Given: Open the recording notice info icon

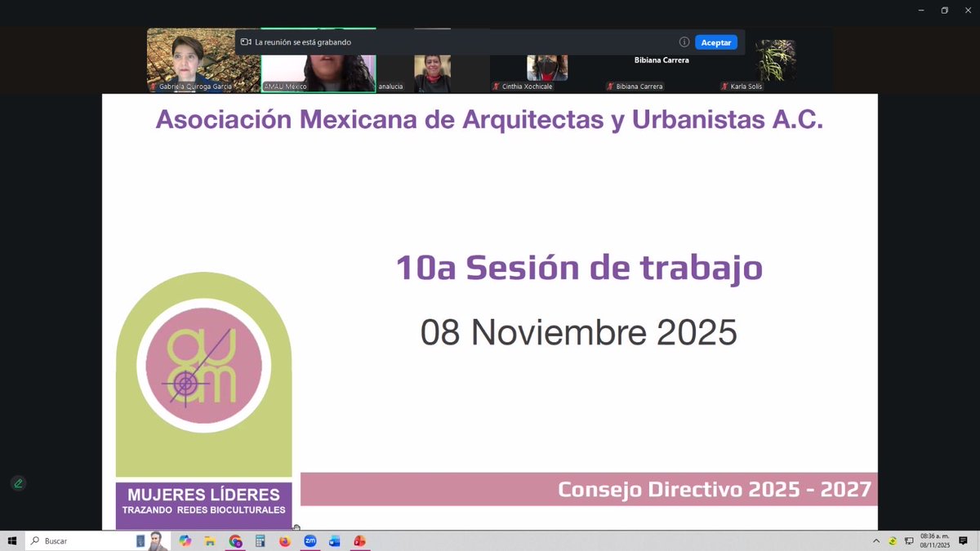Looking at the screenshot, I should coord(684,42).
